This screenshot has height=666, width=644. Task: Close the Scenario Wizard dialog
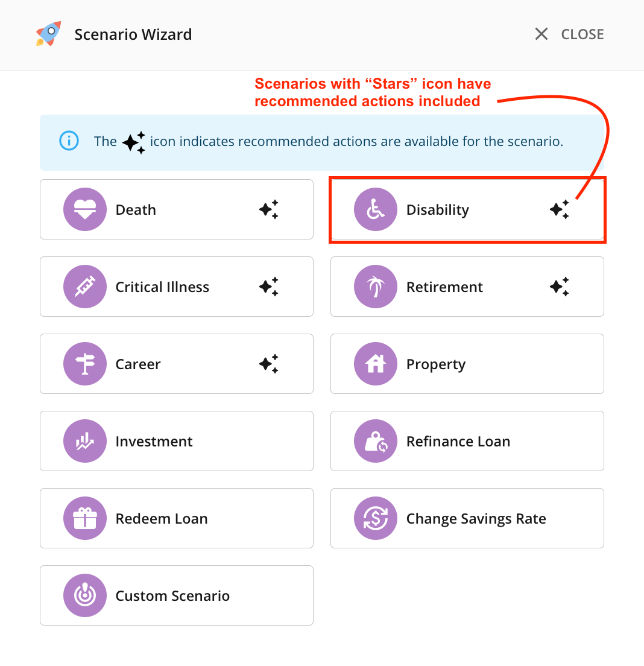tap(569, 34)
